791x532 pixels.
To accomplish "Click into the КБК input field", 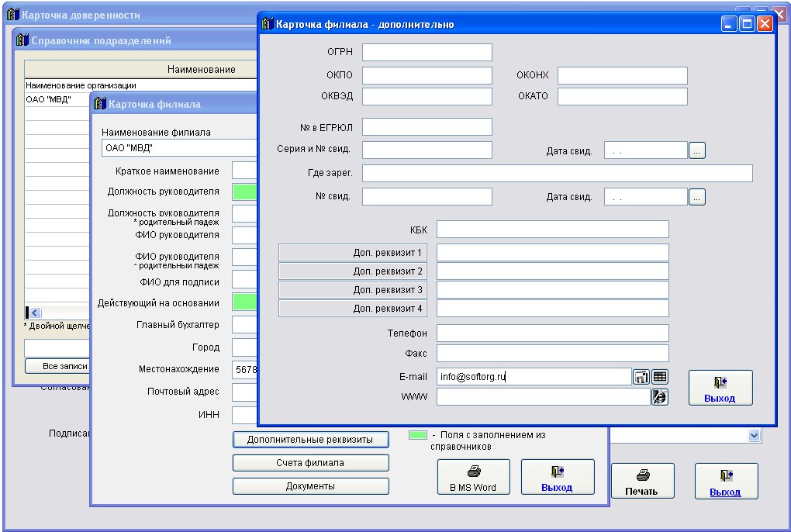I will (552, 230).
